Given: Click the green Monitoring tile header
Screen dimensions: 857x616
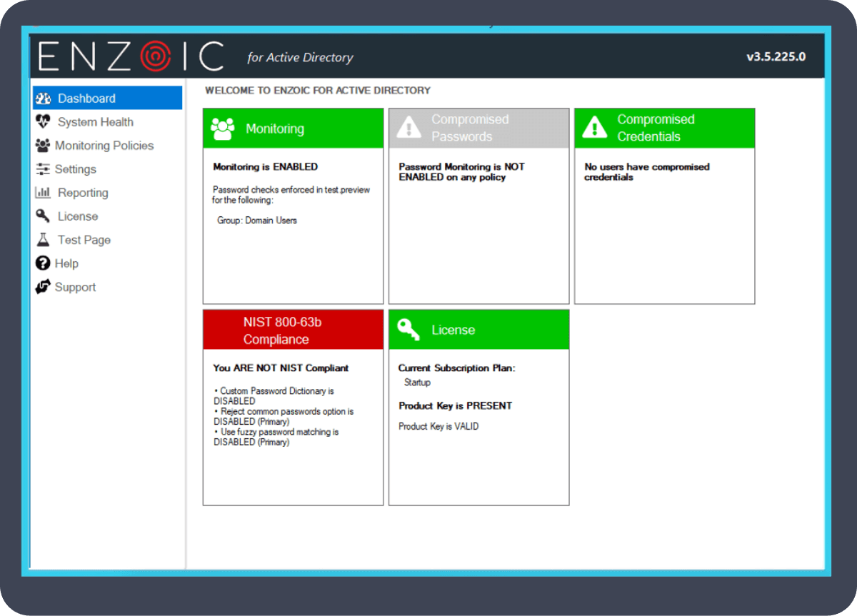Looking at the screenshot, I should (x=294, y=128).
